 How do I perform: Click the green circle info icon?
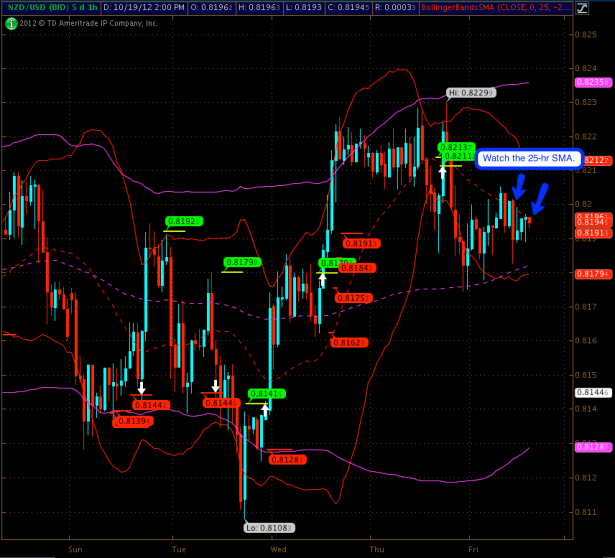coord(10,21)
